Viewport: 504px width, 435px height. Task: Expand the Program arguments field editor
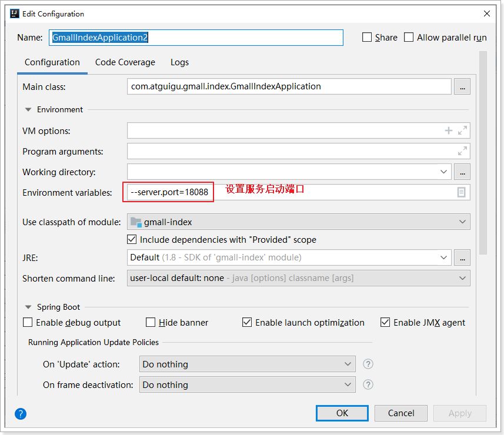tap(462, 151)
